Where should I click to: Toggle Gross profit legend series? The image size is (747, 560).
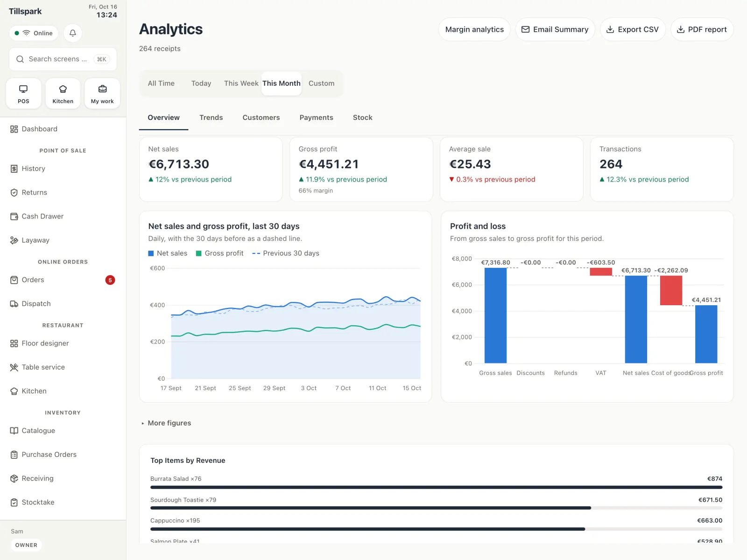coord(219,253)
